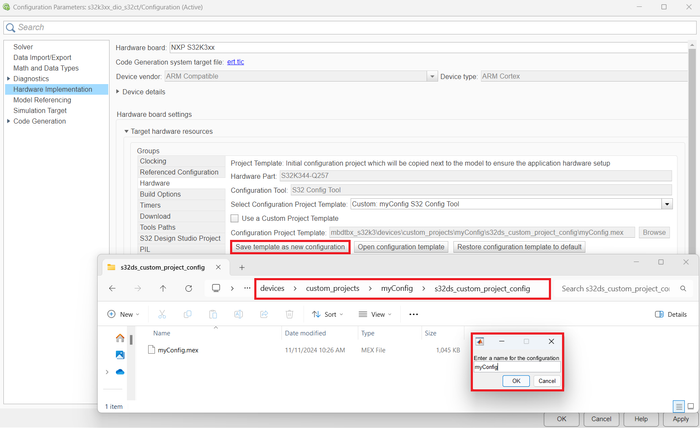Viewport: 700px width, 428px height.
Task: Select the Referenced Configuration group
Action: click(x=181, y=172)
